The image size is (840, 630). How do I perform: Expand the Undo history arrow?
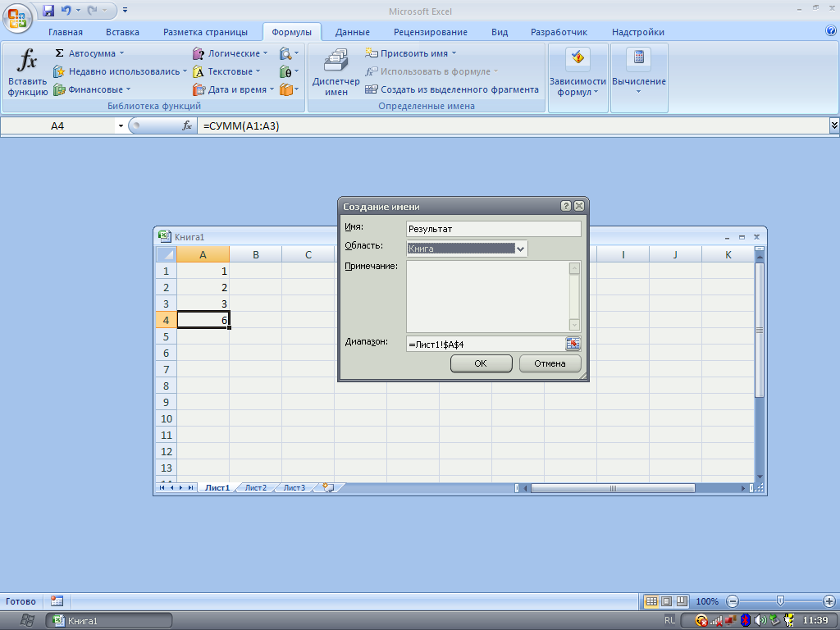click(78, 10)
